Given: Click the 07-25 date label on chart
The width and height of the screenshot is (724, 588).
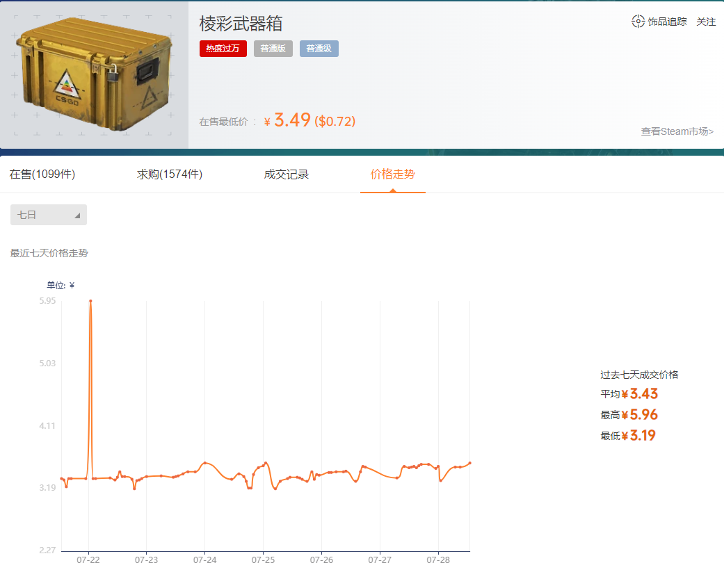Looking at the screenshot, I should 263,559.
